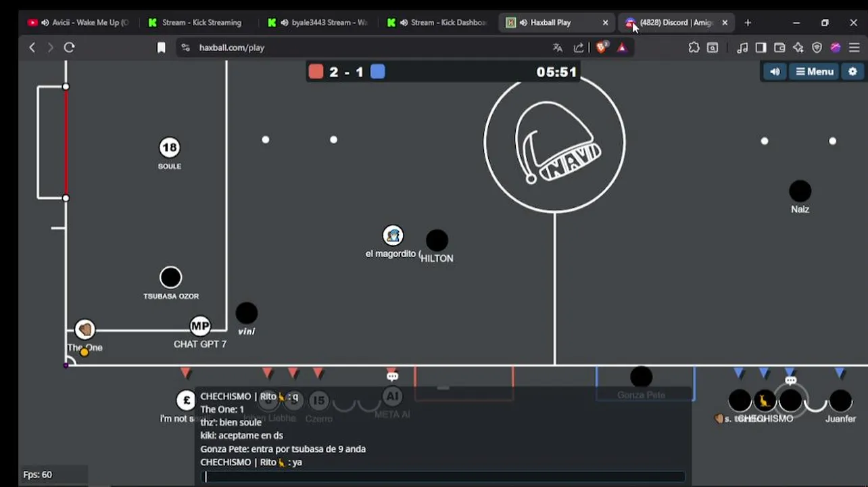Image resolution: width=868 pixels, height=487 pixels.
Task: Click chat line 'Gonza Pete: entra por tsubasa'
Action: (283, 448)
